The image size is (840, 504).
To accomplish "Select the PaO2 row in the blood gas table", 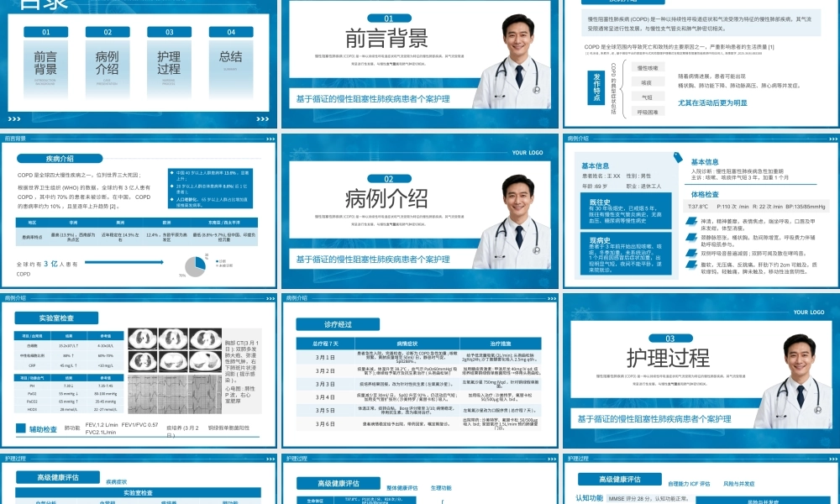I will [x=69, y=393].
